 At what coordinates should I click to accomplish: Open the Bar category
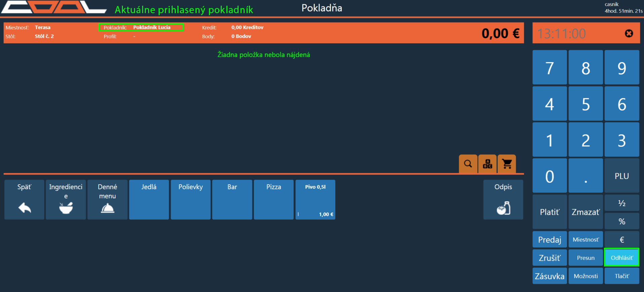(x=232, y=200)
